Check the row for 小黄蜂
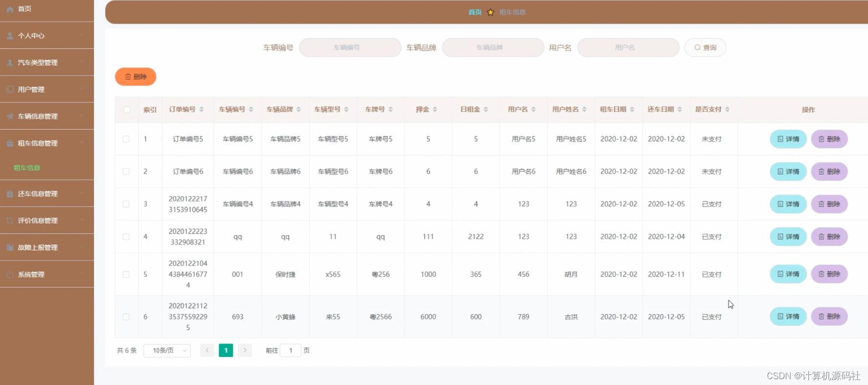This screenshot has width=868, height=385. point(126,317)
